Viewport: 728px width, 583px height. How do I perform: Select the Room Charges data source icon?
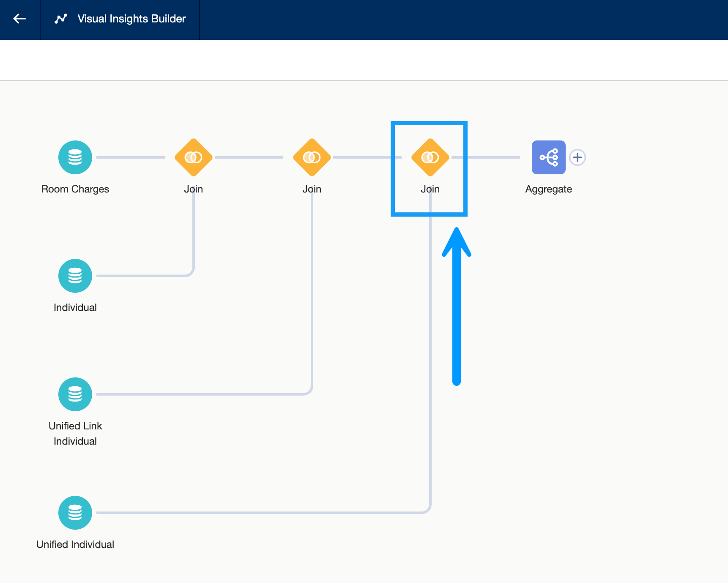[x=75, y=157]
